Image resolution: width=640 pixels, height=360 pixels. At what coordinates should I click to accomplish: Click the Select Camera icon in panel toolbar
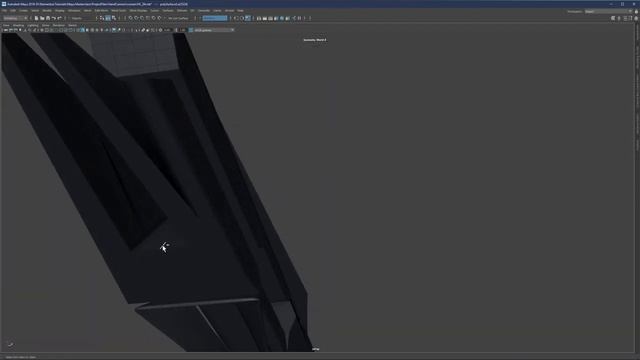(5, 30)
